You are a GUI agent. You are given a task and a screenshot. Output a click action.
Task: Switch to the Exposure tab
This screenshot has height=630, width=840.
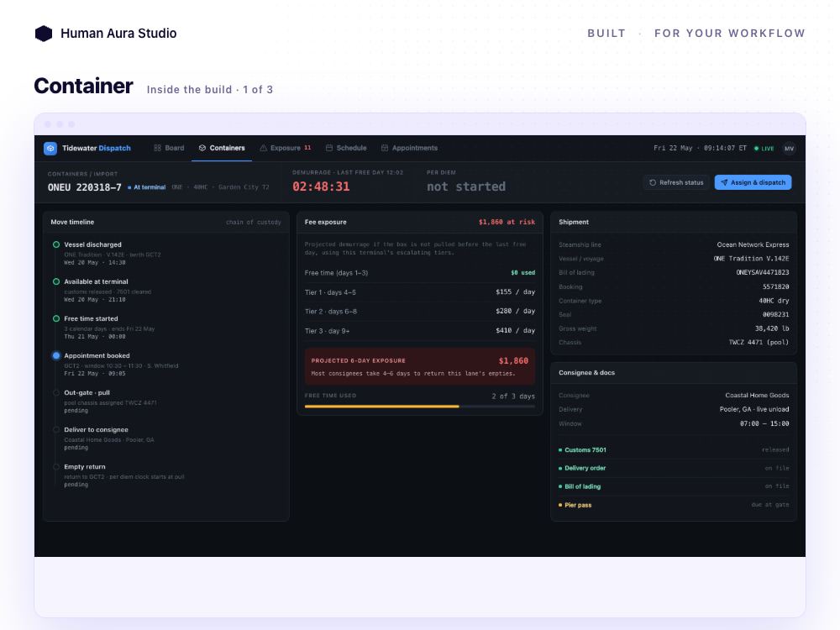pos(286,148)
